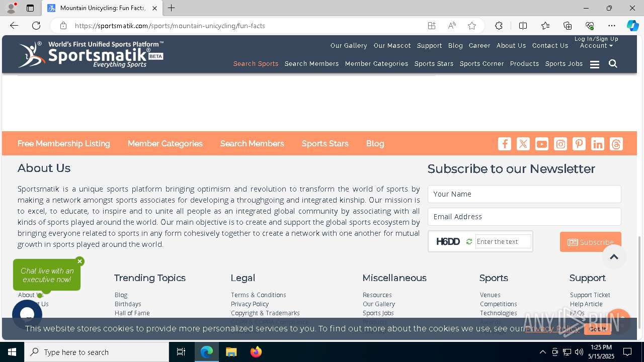Open the Products menu item
This screenshot has width=644, height=362.
coord(524,64)
